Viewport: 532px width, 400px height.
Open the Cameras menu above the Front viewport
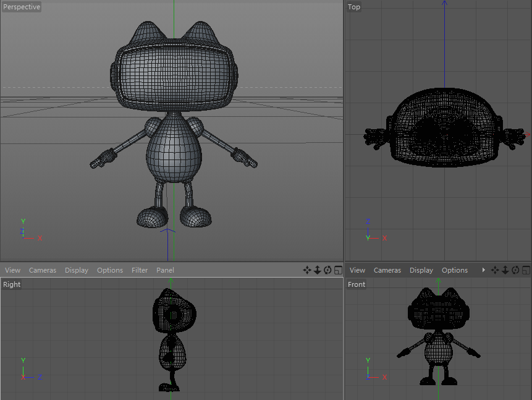[387, 270]
